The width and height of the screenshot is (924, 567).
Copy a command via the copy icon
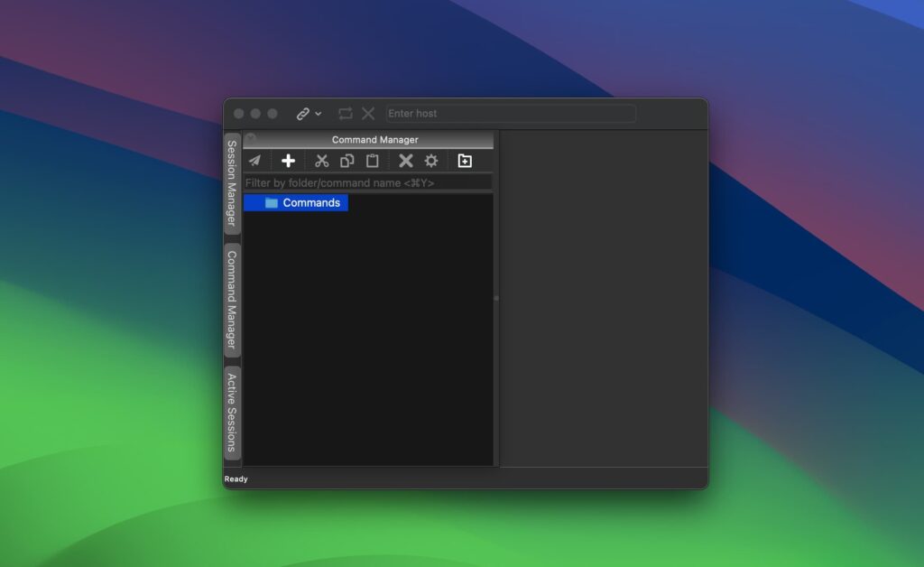coord(347,160)
